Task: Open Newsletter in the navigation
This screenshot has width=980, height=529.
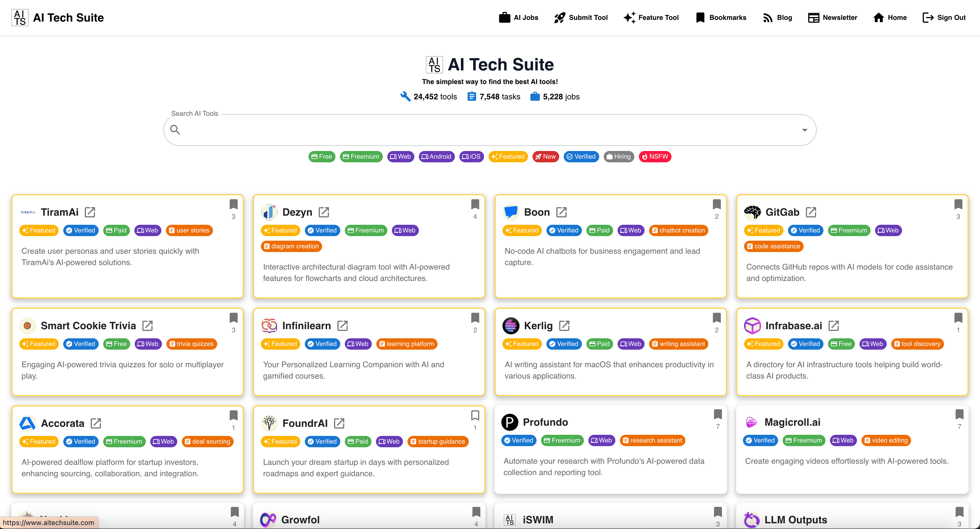Action: tap(832, 18)
